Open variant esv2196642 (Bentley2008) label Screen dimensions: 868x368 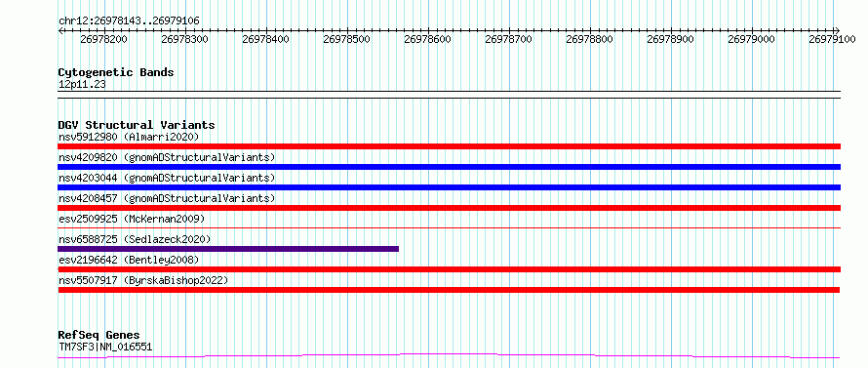coord(129,260)
